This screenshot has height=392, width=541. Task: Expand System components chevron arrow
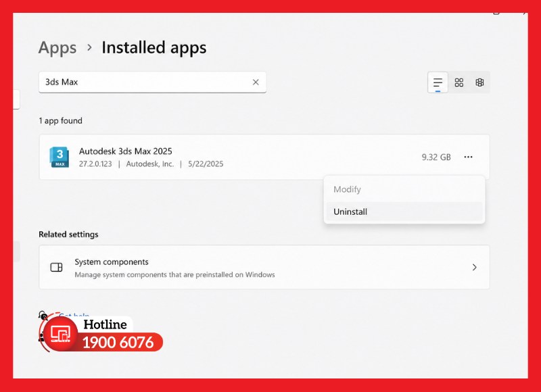[x=475, y=267]
